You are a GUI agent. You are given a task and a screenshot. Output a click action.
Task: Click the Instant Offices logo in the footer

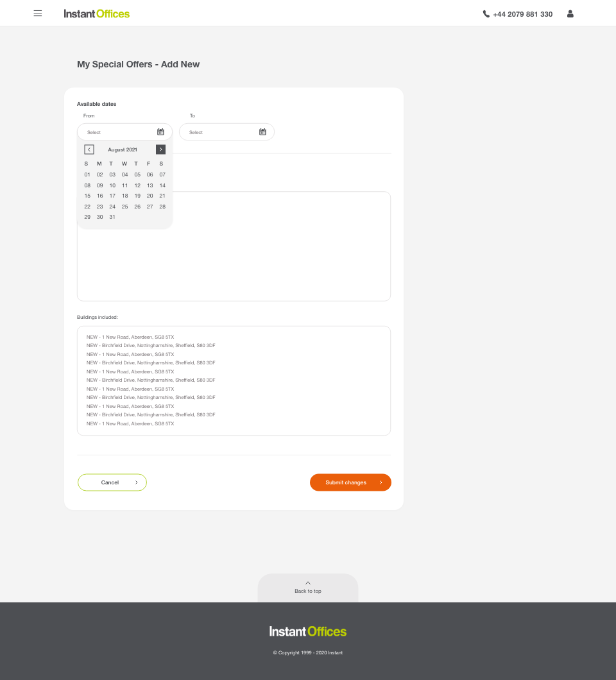click(307, 631)
